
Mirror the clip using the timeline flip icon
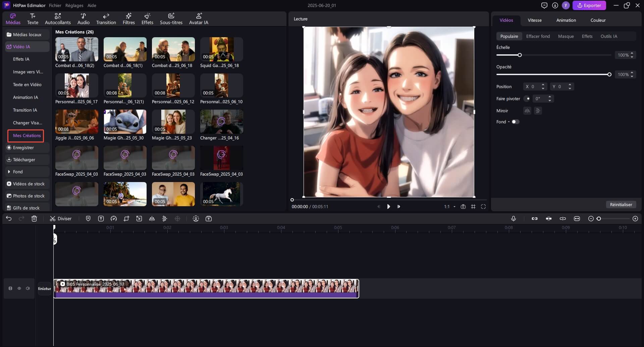click(x=152, y=219)
